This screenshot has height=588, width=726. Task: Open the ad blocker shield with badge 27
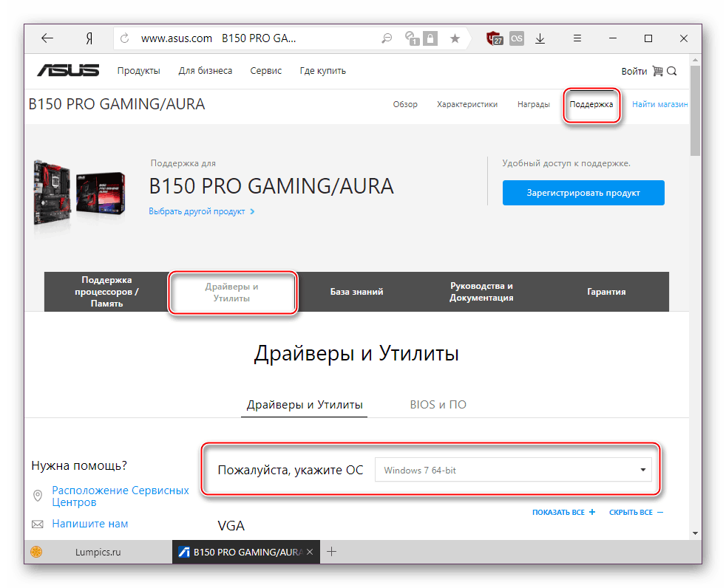(495, 38)
